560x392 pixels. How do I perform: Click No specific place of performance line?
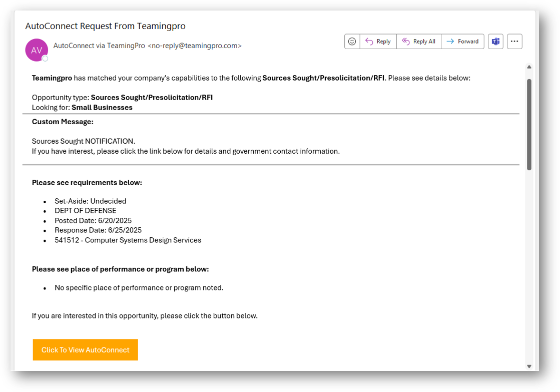[139, 288]
